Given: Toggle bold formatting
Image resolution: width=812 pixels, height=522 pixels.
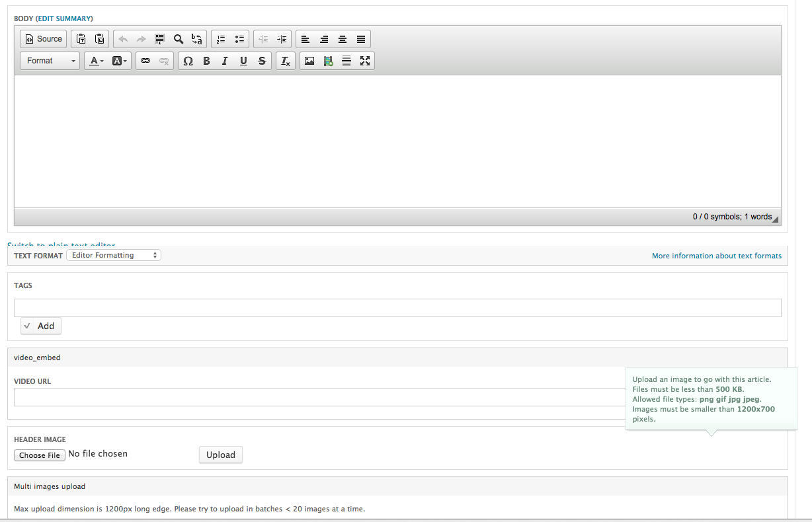Looking at the screenshot, I should pyautogui.click(x=206, y=61).
